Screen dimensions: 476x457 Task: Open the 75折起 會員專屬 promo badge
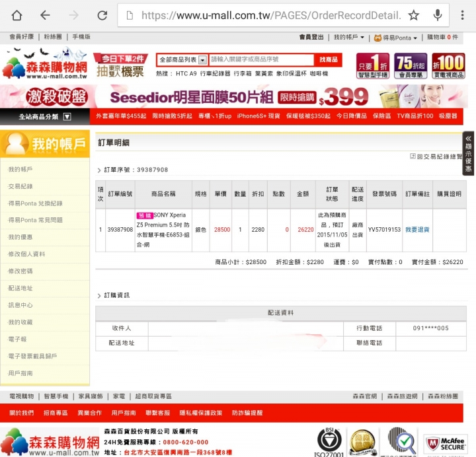(411, 66)
